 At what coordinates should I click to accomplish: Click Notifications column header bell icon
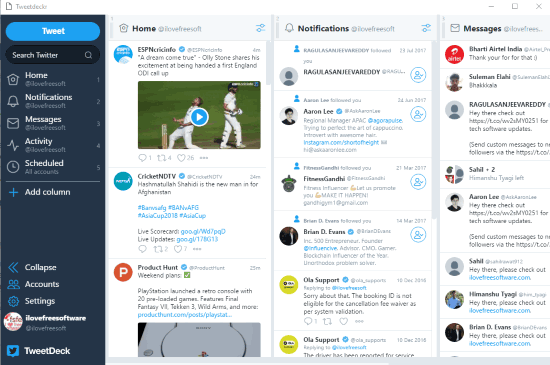(x=289, y=28)
